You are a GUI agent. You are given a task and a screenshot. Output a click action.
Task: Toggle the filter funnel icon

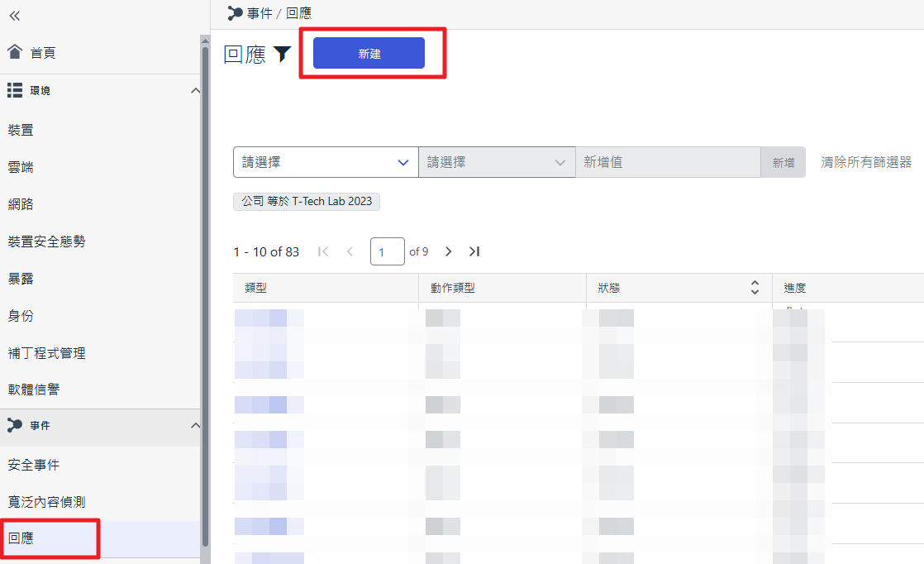click(283, 54)
